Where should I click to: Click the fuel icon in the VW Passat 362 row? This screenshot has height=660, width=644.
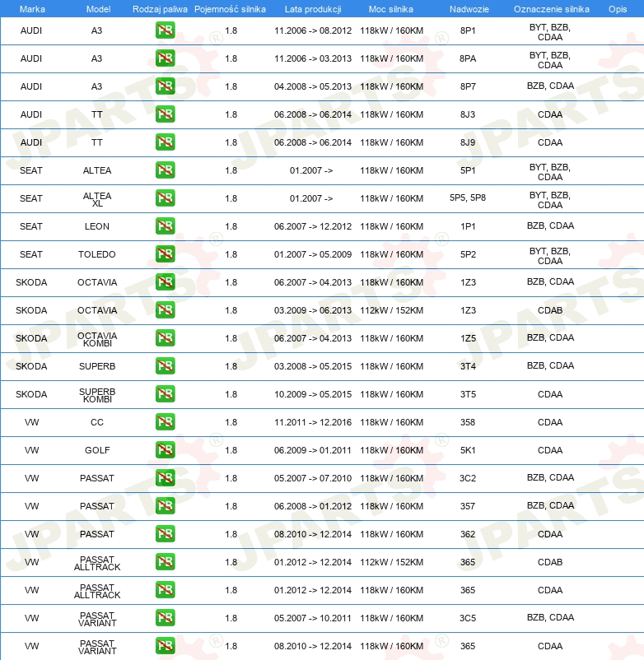(x=165, y=534)
